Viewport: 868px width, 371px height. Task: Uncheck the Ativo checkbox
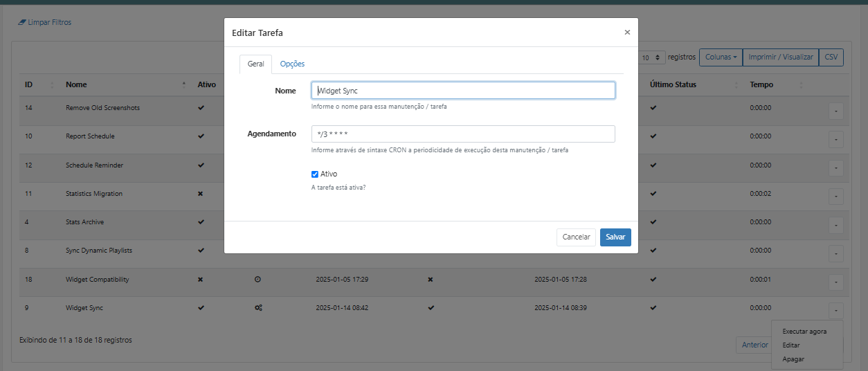tap(315, 174)
